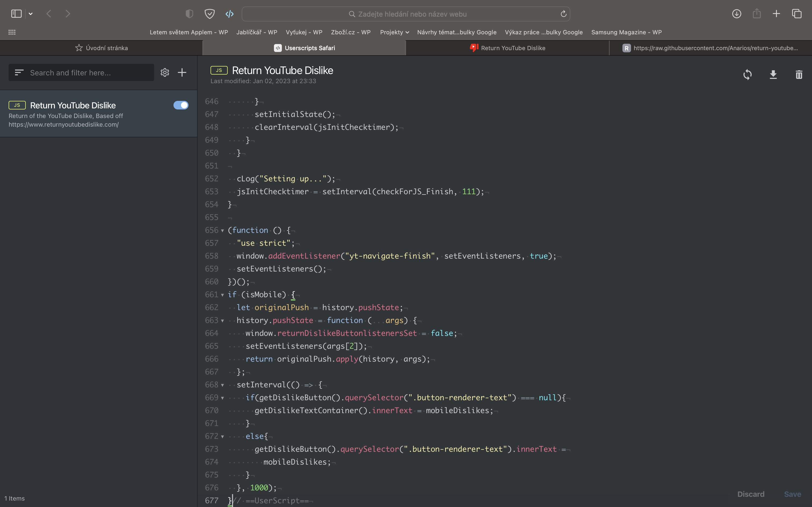Delete the script using trash icon

point(799,75)
